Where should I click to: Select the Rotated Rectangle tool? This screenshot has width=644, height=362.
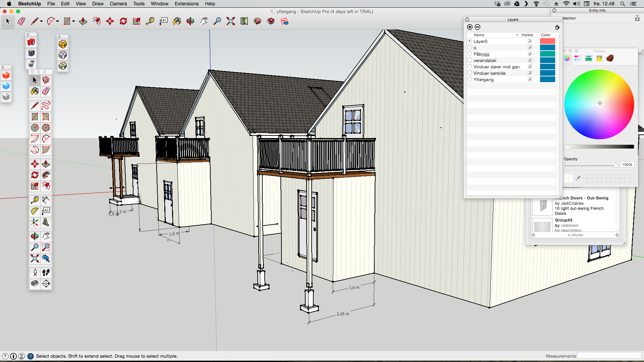pyautogui.click(x=46, y=117)
